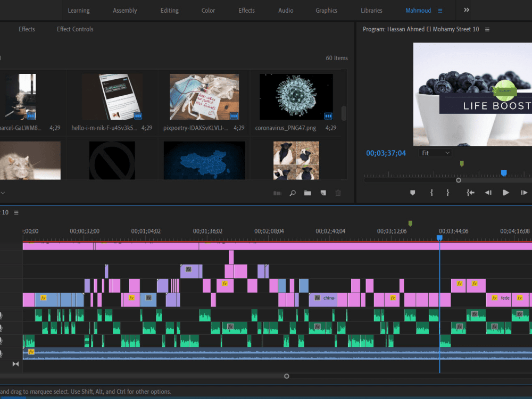Screen dimensions: 532x399
Task: Select the coronavirus_PNG47.png thumbnail
Action: coord(296,97)
